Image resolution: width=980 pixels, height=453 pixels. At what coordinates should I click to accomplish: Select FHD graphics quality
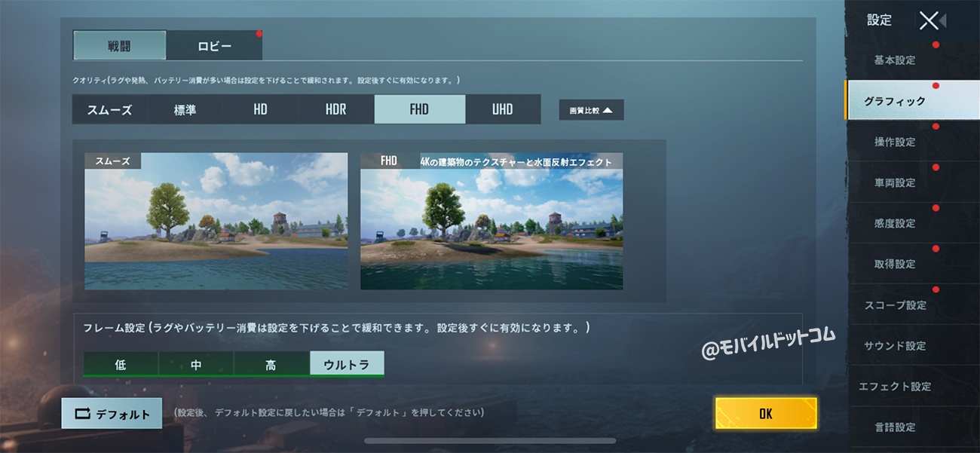[420, 109]
